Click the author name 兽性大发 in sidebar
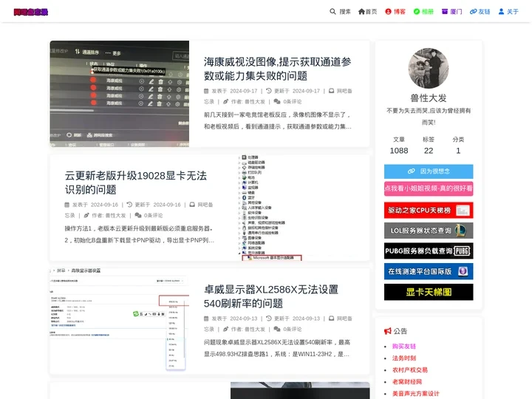This screenshot has height=399, width=532. [429, 98]
